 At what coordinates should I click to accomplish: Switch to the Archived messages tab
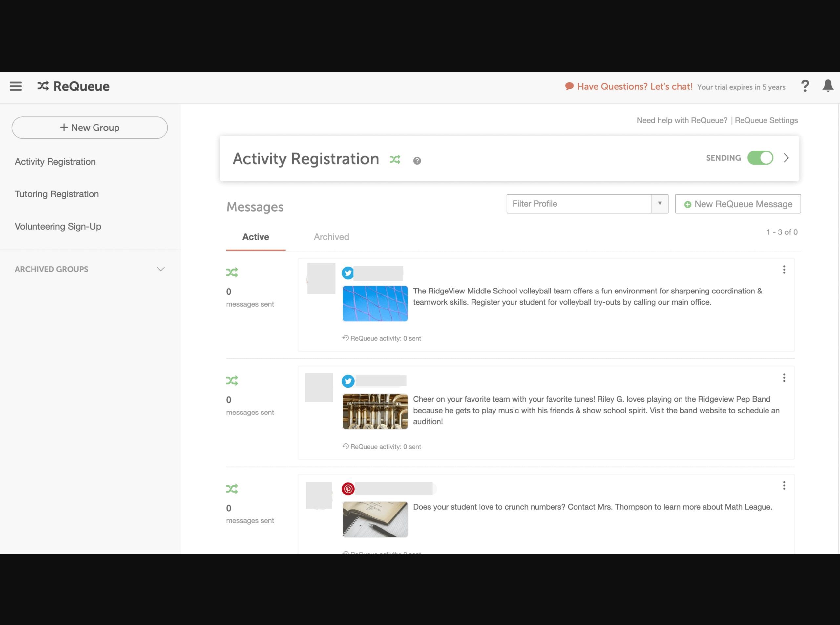[x=331, y=237]
